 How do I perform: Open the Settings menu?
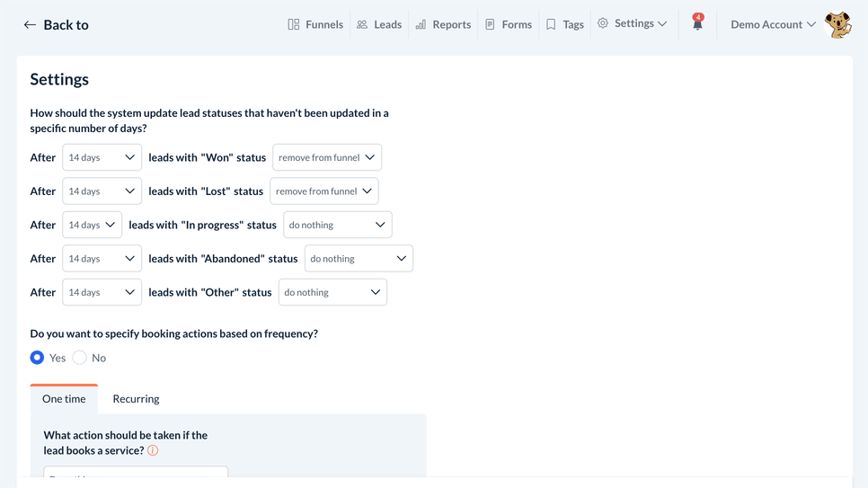(633, 24)
